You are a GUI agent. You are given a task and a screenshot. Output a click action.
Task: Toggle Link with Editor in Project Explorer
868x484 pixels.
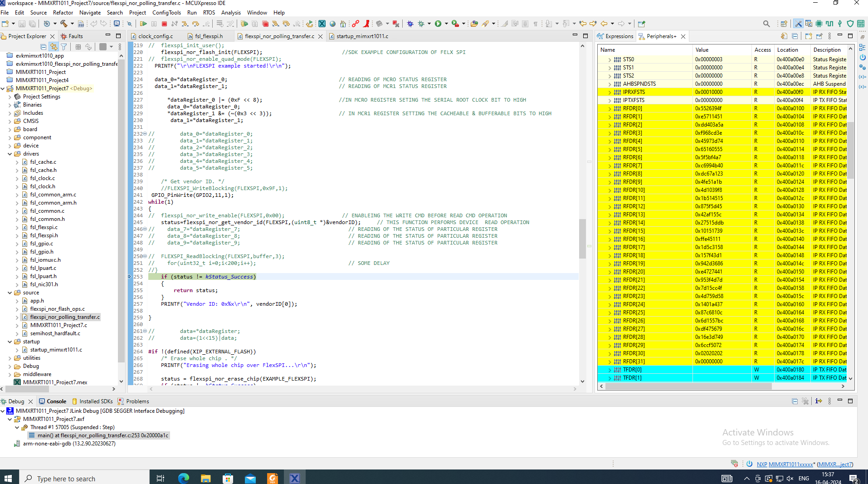54,46
